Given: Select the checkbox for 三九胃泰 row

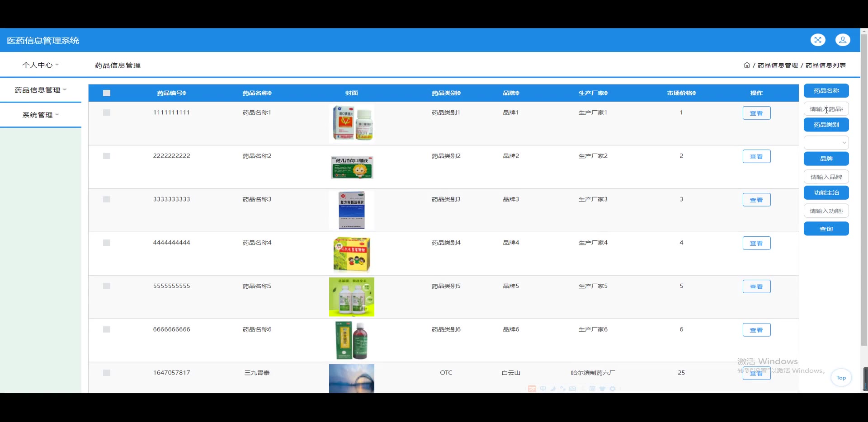Looking at the screenshot, I should coord(107,373).
